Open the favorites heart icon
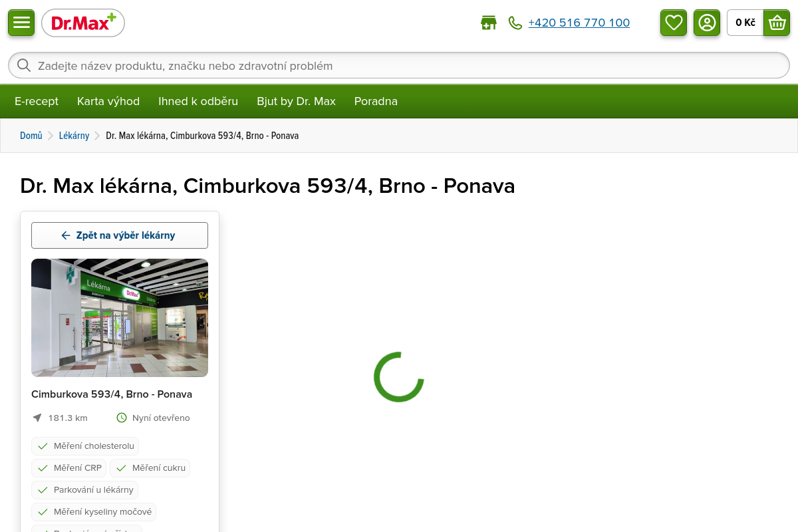This screenshot has height=532, width=798. point(674,23)
